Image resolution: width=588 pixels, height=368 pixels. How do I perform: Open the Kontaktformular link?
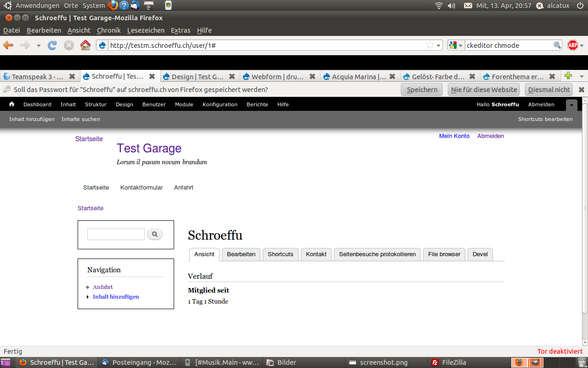point(141,188)
